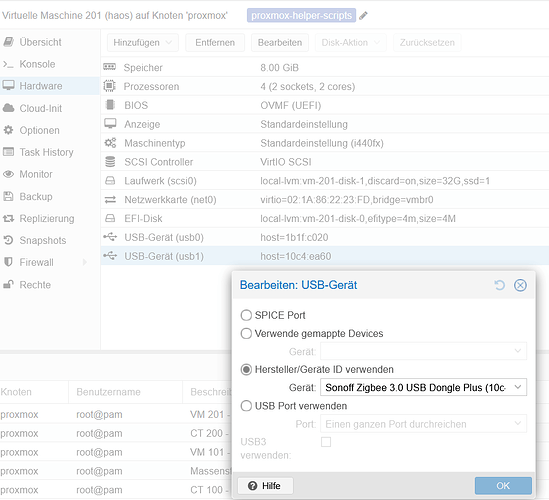This screenshot has height=500, width=549.
Task: Click the Netzwerkkarte exchange arrows icon
Action: (x=110, y=200)
